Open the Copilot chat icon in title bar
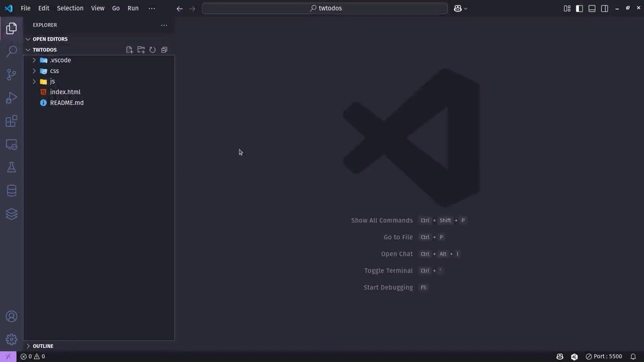Viewport: 644px width, 362px height. coord(458,9)
